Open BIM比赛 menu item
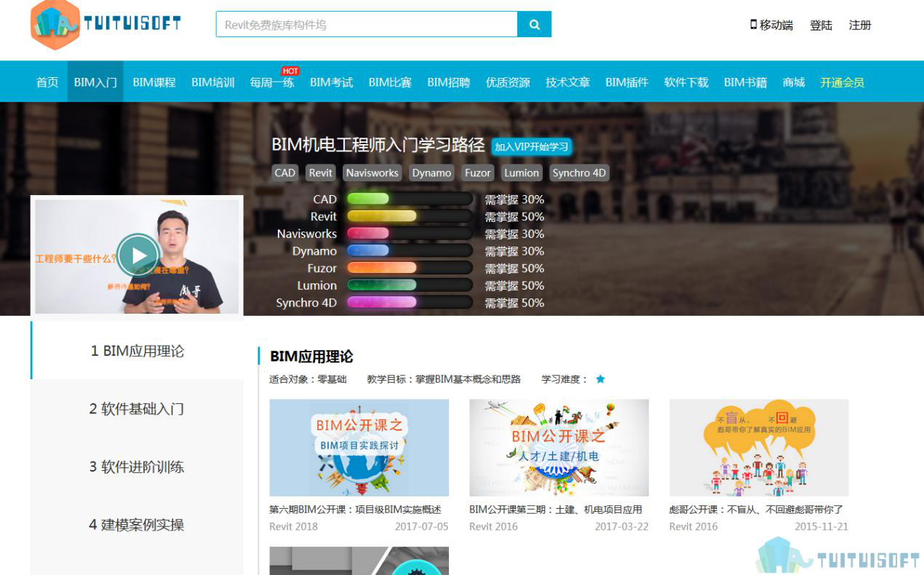924x575 pixels. [x=390, y=82]
